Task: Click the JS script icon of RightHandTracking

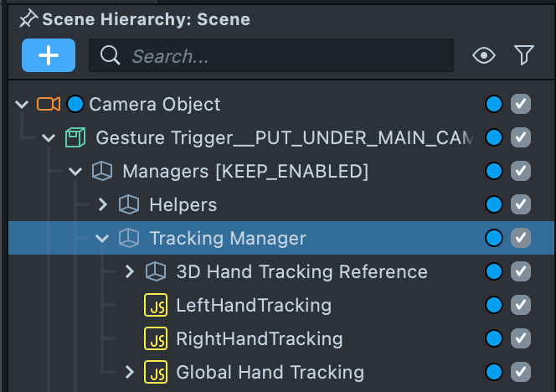Action: (x=155, y=339)
